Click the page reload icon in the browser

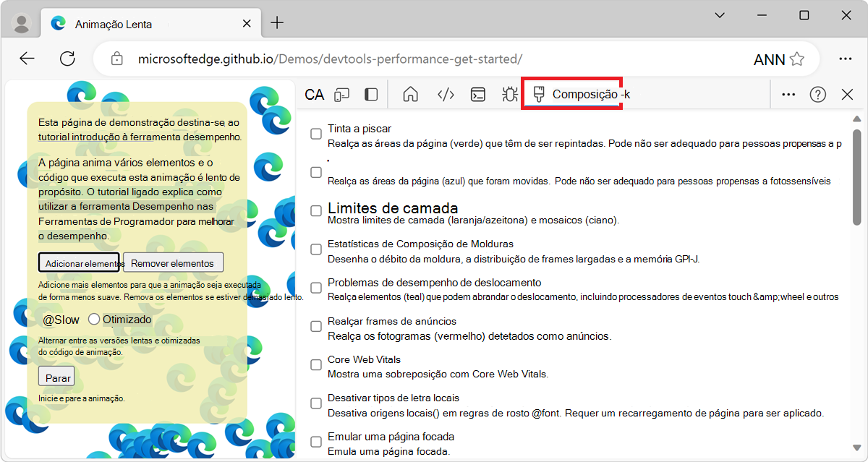[67, 59]
